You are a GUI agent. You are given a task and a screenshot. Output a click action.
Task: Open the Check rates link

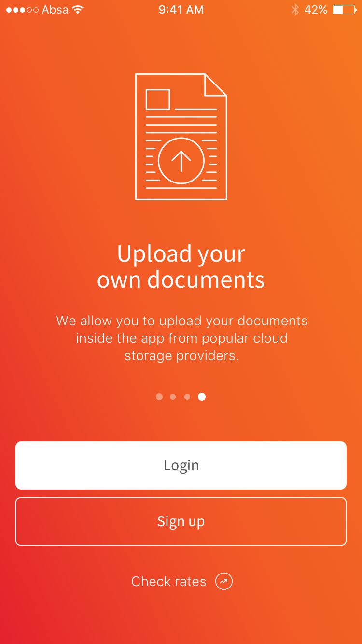pos(168,581)
